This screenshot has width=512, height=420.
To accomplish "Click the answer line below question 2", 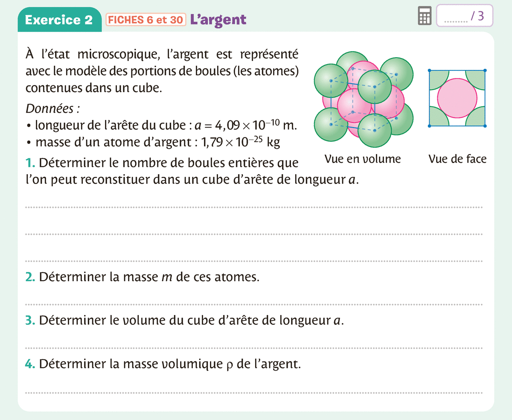I will point(254,304).
